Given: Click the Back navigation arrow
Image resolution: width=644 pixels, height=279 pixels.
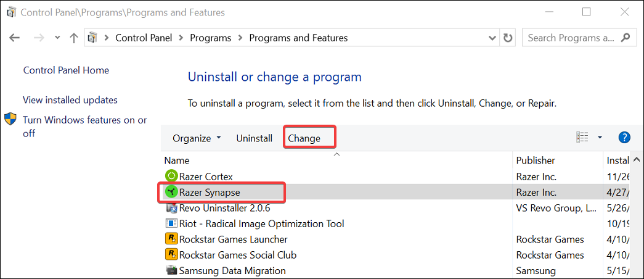Looking at the screenshot, I should click(15, 38).
